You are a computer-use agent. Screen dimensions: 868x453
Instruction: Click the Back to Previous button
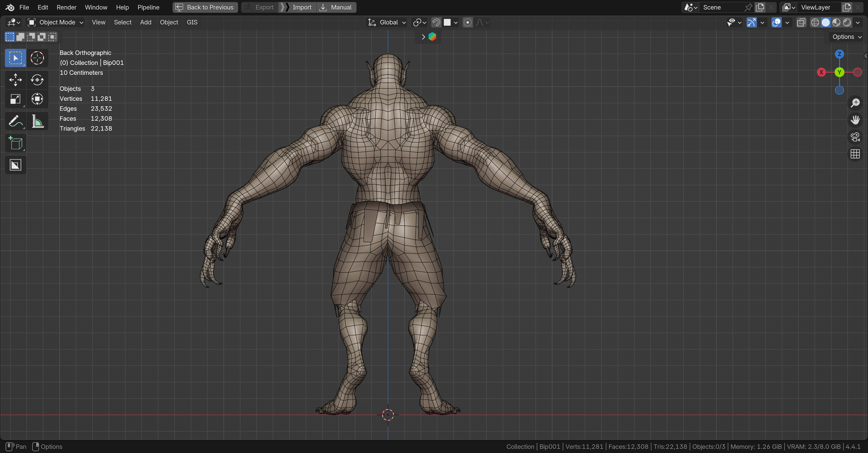[205, 7]
